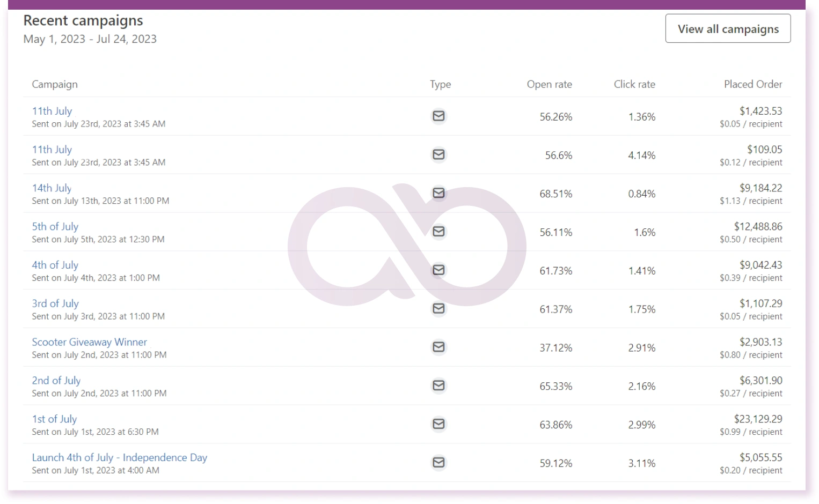Open the 1st of July campaign link
The image size is (819, 504).
click(x=54, y=419)
